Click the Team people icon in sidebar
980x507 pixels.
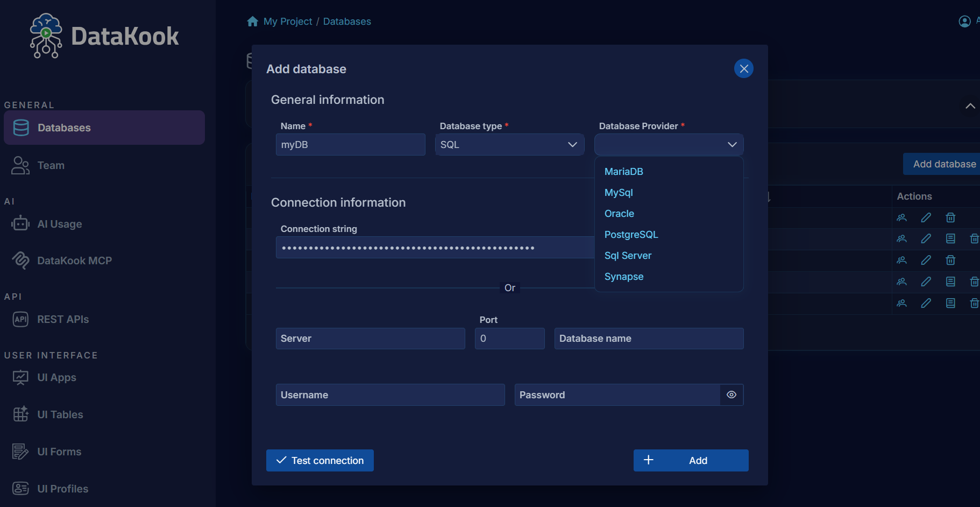tap(20, 165)
